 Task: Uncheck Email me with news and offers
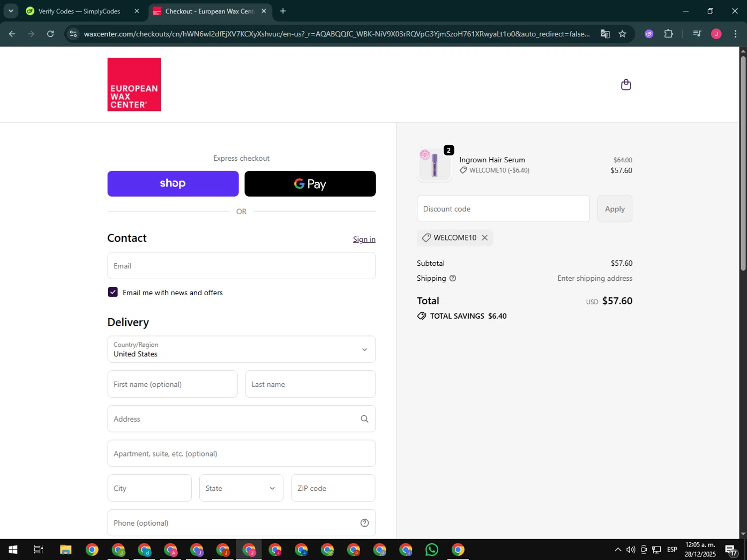(113, 292)
